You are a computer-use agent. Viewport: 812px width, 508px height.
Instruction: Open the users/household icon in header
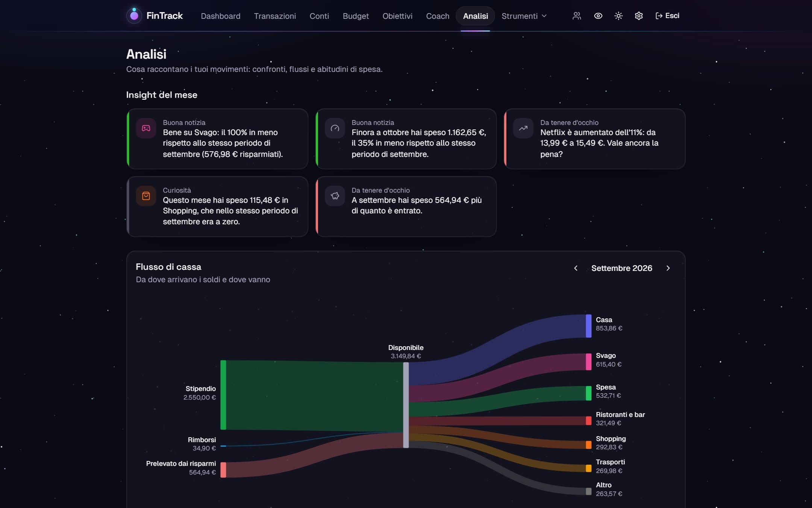point(577,16)
